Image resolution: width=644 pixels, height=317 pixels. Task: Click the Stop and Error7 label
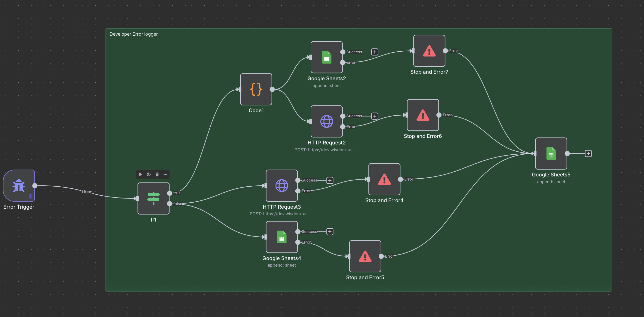[429, 72]
